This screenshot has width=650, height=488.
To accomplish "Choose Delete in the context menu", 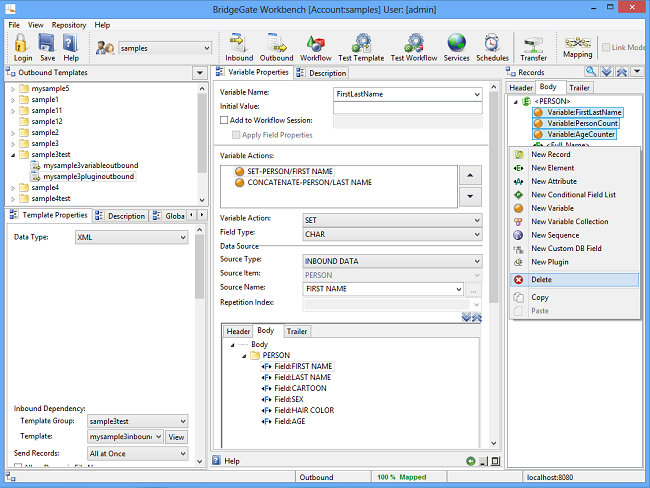I will 575,279.
